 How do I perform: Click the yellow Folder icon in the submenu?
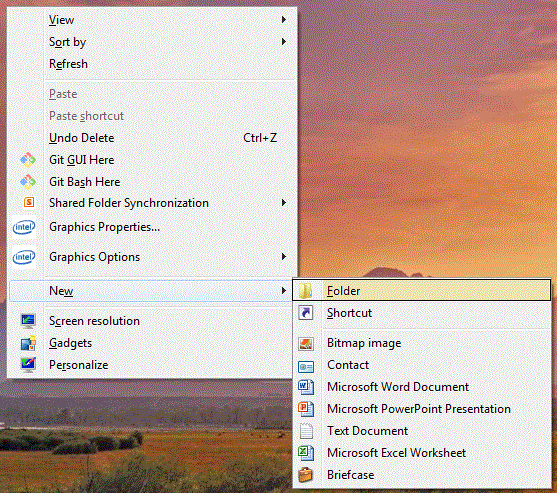(305, 291)
